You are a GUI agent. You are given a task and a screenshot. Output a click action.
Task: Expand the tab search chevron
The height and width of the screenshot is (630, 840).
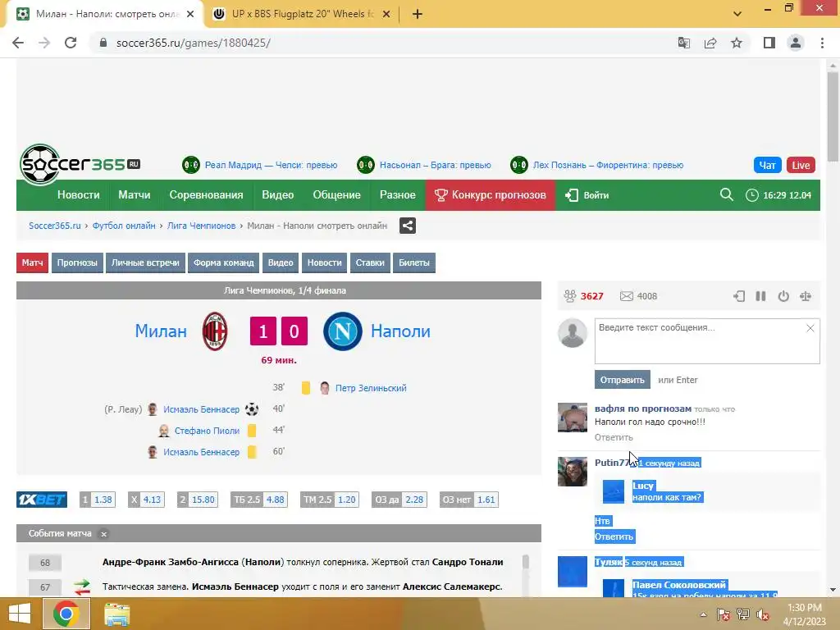(737, 14)
